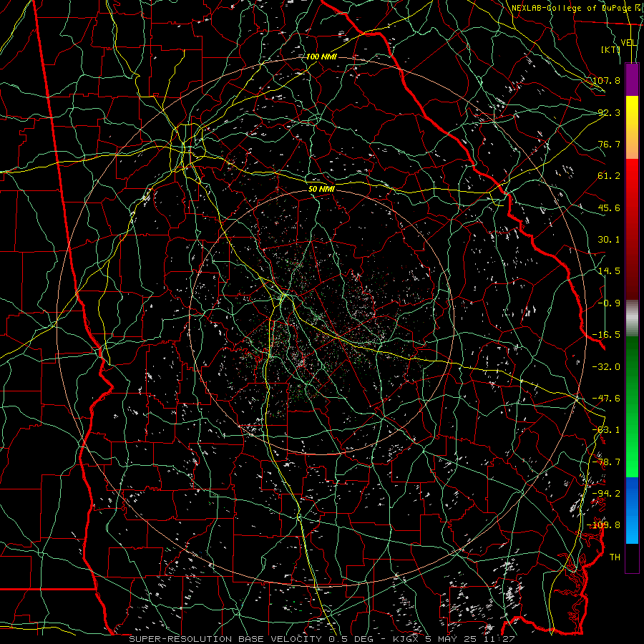Select the 107.8 velocity scale value
644x644 pixels.
(606, 80)
